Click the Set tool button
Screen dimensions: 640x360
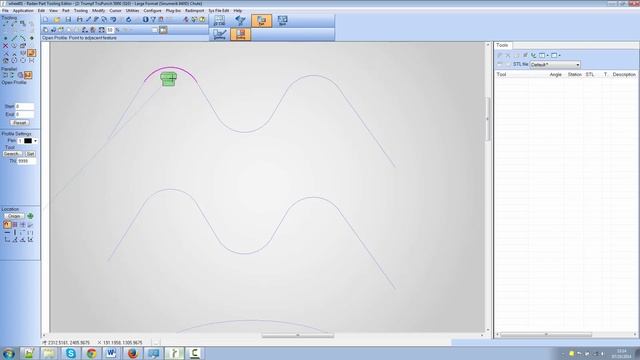click(30, 154)
